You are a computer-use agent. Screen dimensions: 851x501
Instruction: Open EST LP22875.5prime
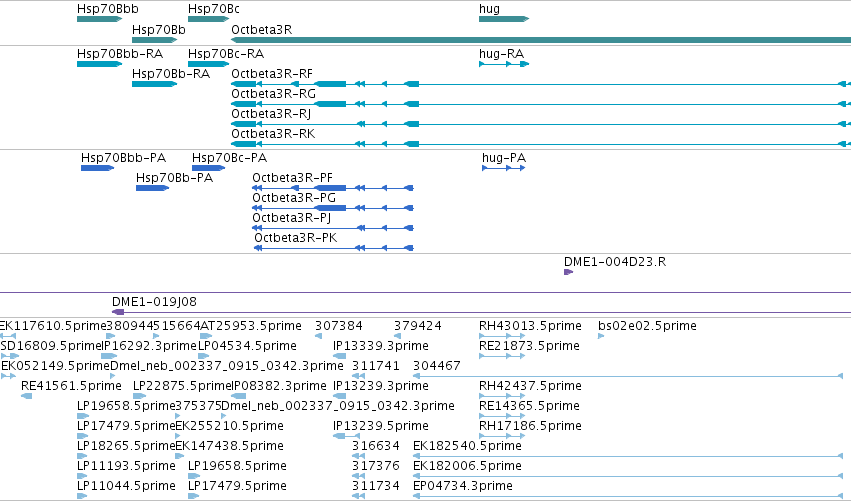(x=183, y=386)
